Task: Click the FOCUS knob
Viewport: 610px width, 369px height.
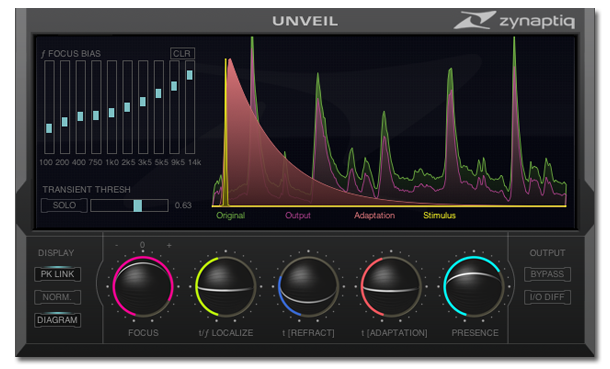Action: (x=143, y=287)
